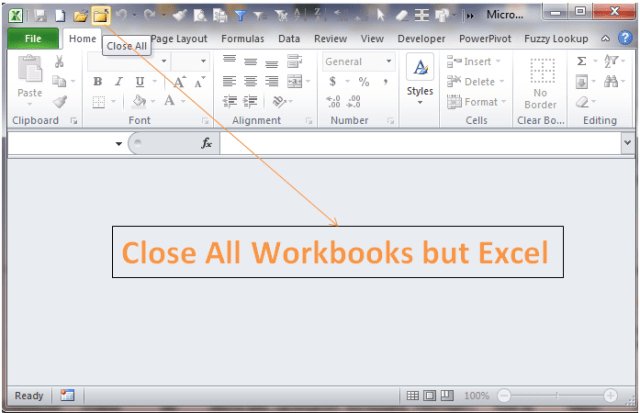Click the large Paste clipboard icon
640x413 pixels.
tap(30, 69)
